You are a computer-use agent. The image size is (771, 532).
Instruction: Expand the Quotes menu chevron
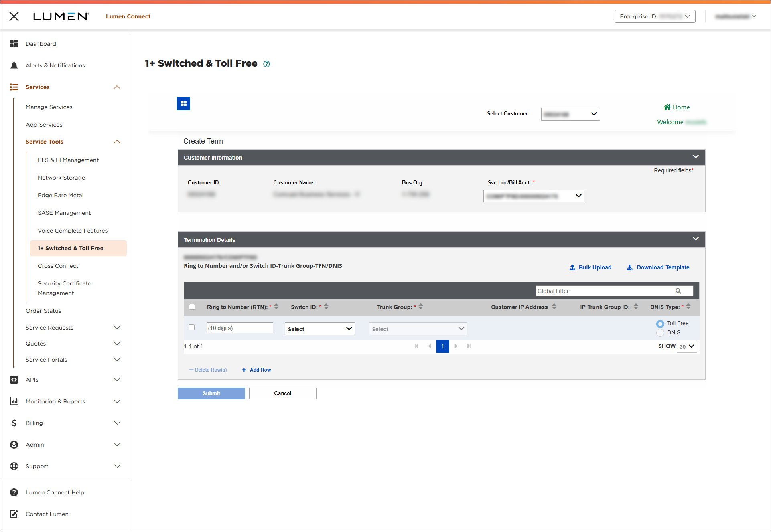(117, 344)
